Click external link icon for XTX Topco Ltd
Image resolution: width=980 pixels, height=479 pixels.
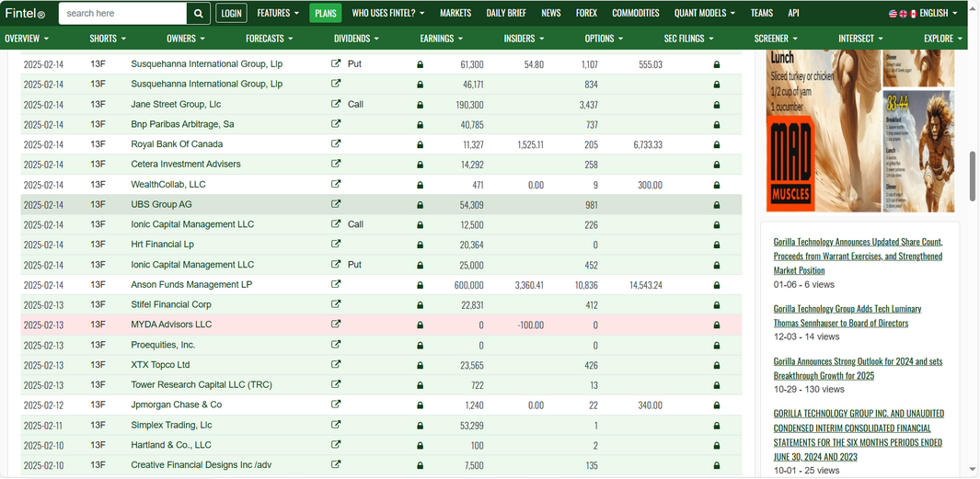click(x=336, y=365)
